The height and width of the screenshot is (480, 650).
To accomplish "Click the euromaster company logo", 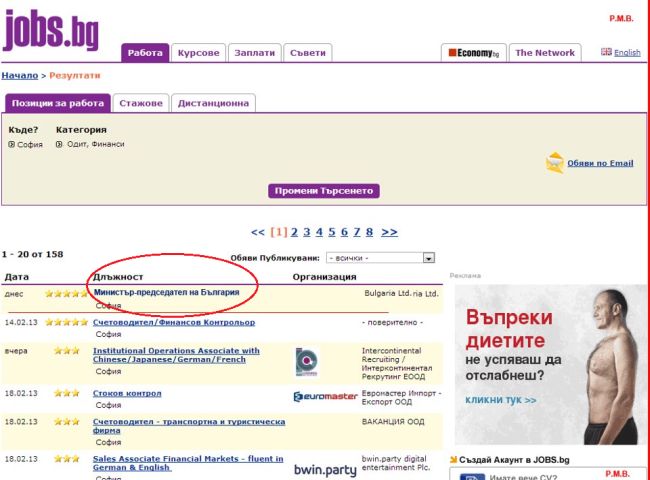I will pos(325,397).
